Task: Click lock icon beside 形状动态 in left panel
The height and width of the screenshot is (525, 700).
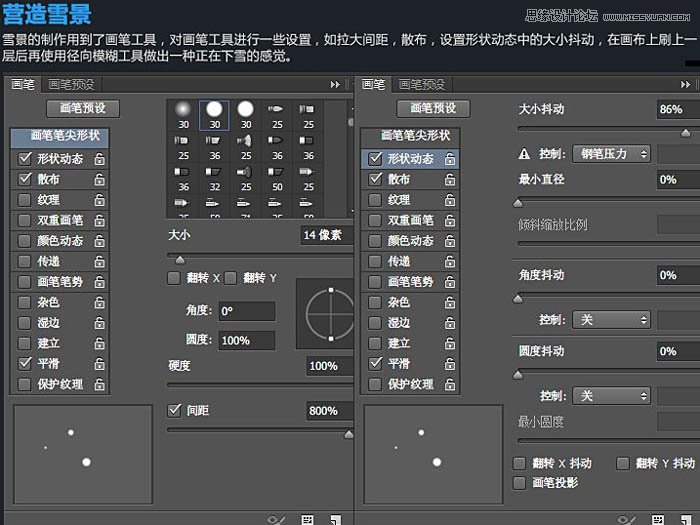Action: click(100, 159)
